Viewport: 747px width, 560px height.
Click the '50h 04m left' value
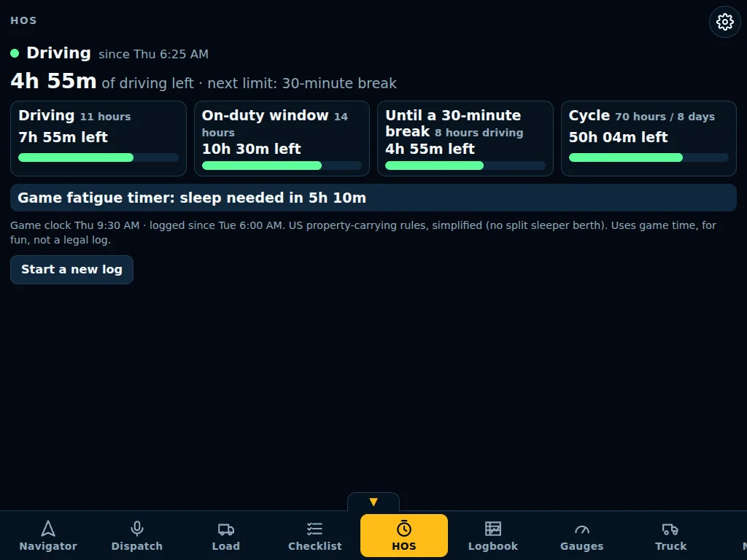tap(619, 137)
